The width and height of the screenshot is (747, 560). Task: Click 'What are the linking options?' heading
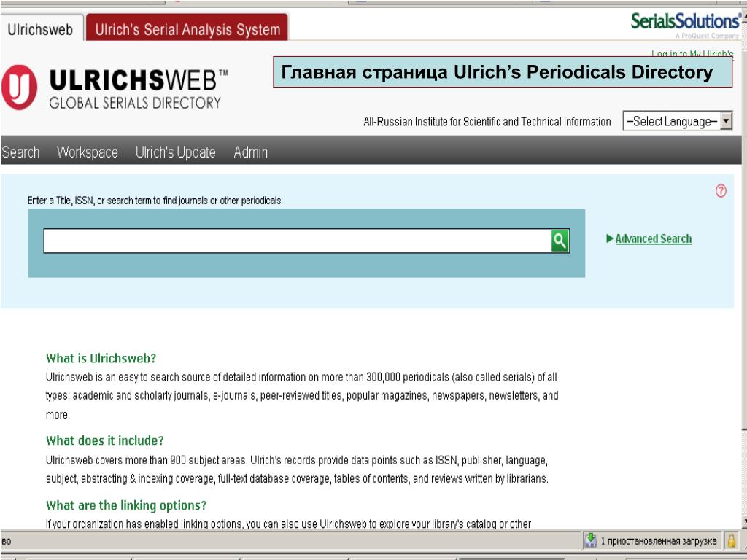click(126, 505)
